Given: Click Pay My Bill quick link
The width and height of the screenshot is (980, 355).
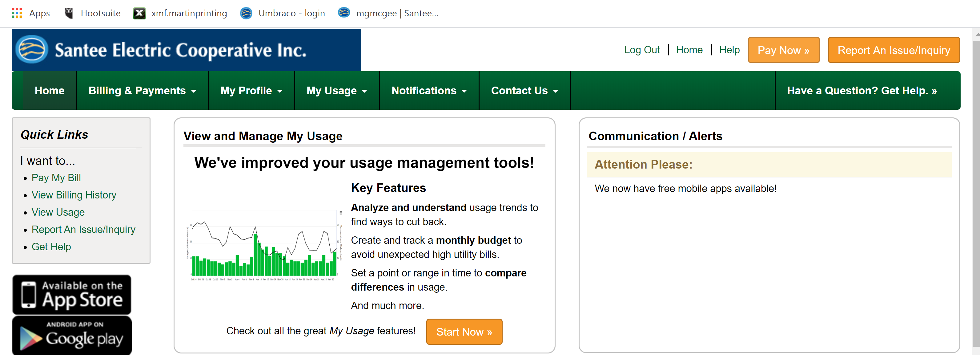Looking at the screenshot, I should 56,177.
